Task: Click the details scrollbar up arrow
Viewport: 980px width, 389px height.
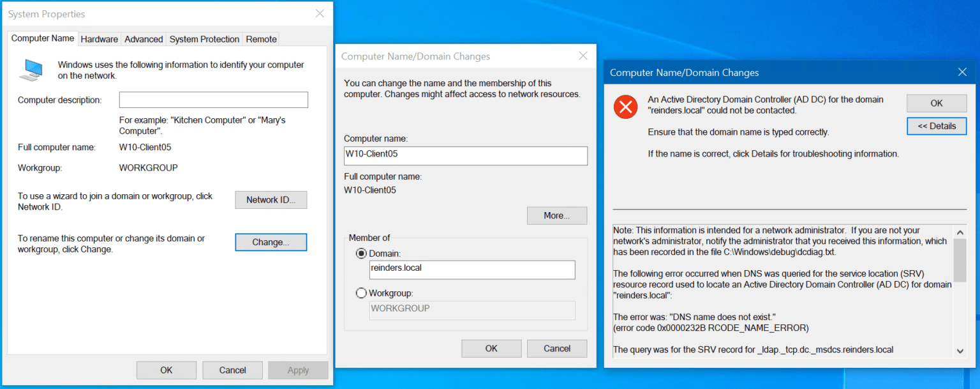Action: pyautogui.click(x=960, y=233)
